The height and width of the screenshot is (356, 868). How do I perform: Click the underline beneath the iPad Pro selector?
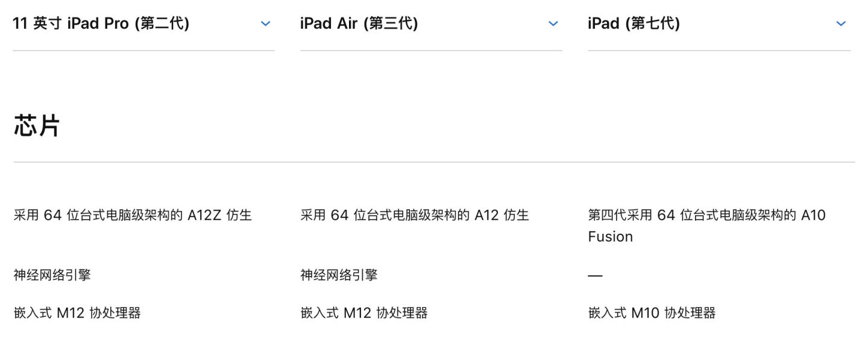[143, 51]
